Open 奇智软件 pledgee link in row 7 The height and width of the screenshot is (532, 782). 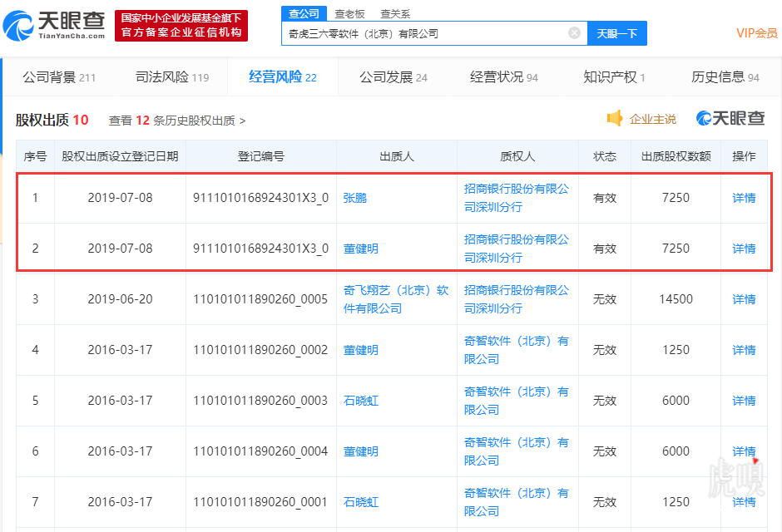pos(516,502)
